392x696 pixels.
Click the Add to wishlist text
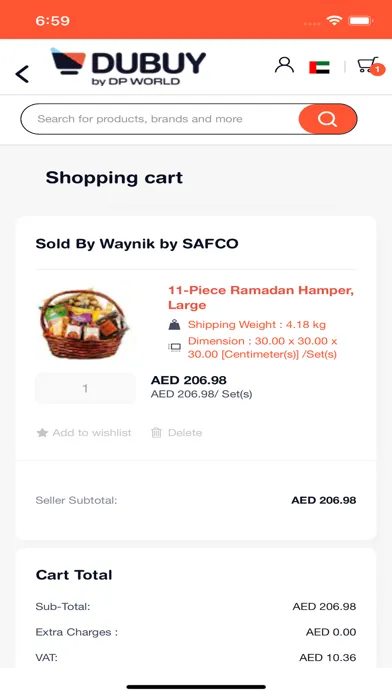pos(92,433)
